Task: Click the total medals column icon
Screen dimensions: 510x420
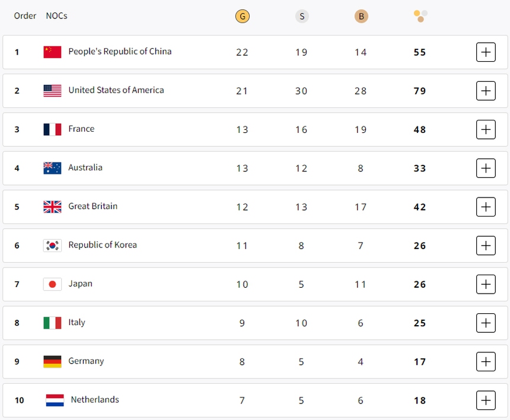Action: point(420,16)
